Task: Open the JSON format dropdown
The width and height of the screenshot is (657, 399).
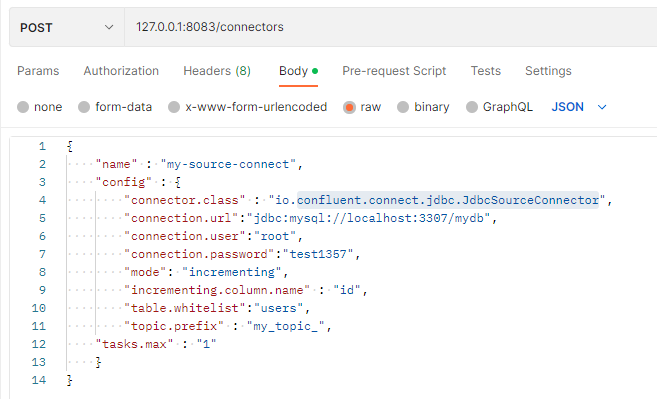Action: [579, 107]
